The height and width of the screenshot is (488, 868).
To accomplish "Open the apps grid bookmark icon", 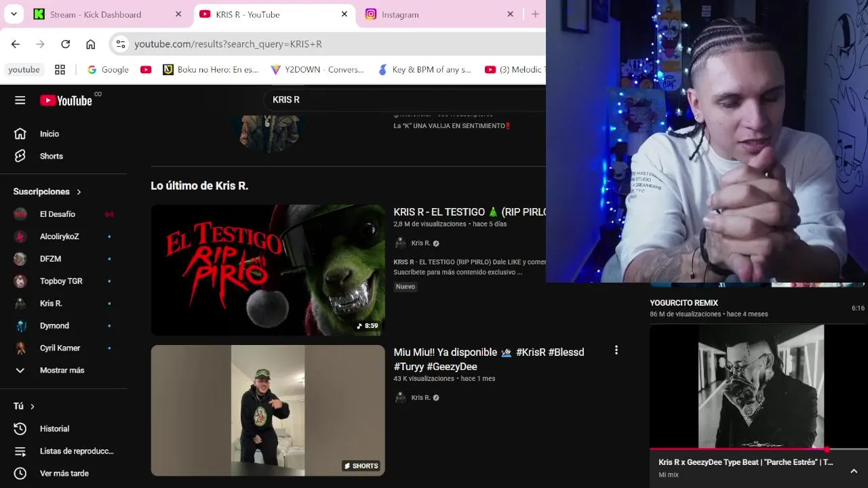I will coord(60,69).
